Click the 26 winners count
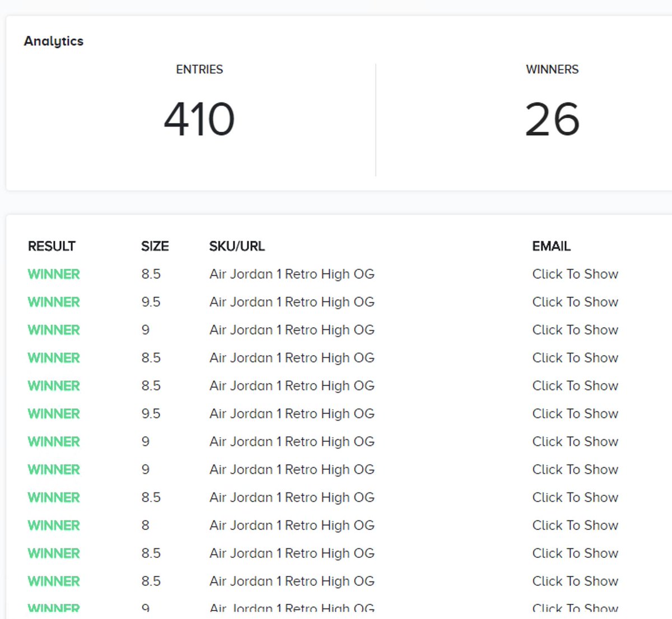This screenshot has height=619, width=672. [x=552, y=119]
